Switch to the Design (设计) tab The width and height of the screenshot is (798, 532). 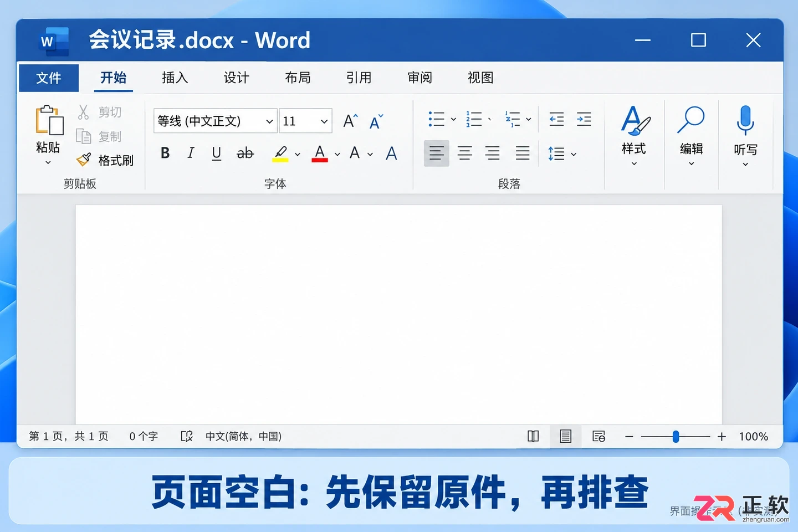(x=237, y=78)
